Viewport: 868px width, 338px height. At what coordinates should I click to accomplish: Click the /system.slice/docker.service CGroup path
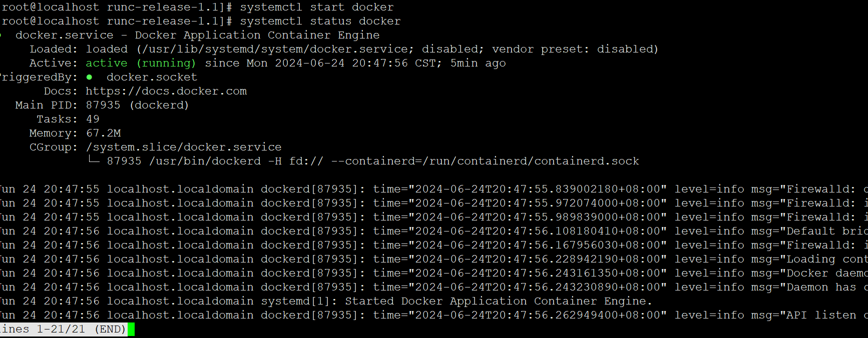point(184,147)
